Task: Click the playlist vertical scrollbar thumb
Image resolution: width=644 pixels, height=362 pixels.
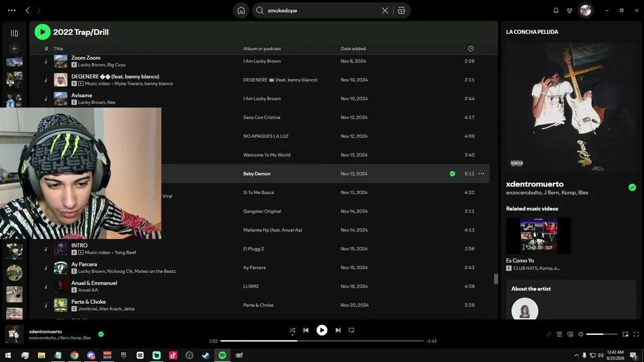Action: (x=496, y=279)
